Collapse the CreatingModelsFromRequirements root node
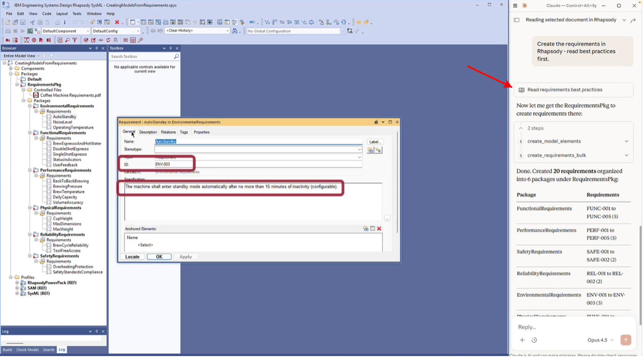Screen dimensions: 644x357 (5, 63)
